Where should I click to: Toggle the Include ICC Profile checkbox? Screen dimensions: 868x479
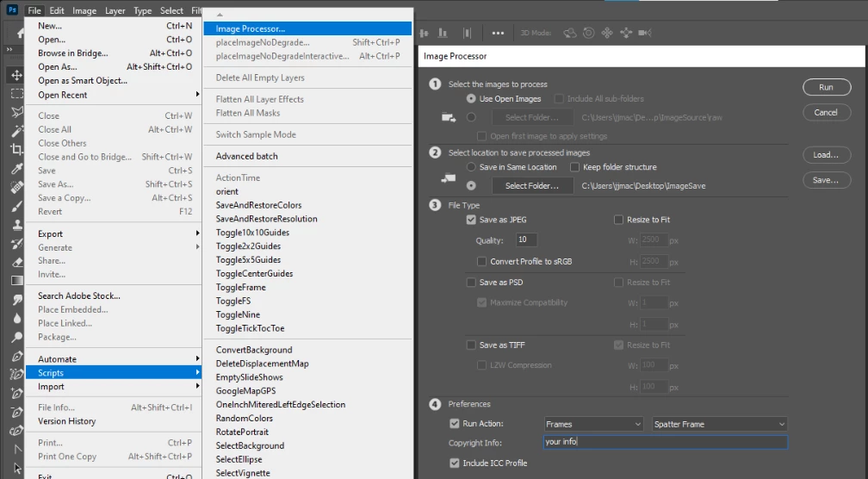[455, 463]
